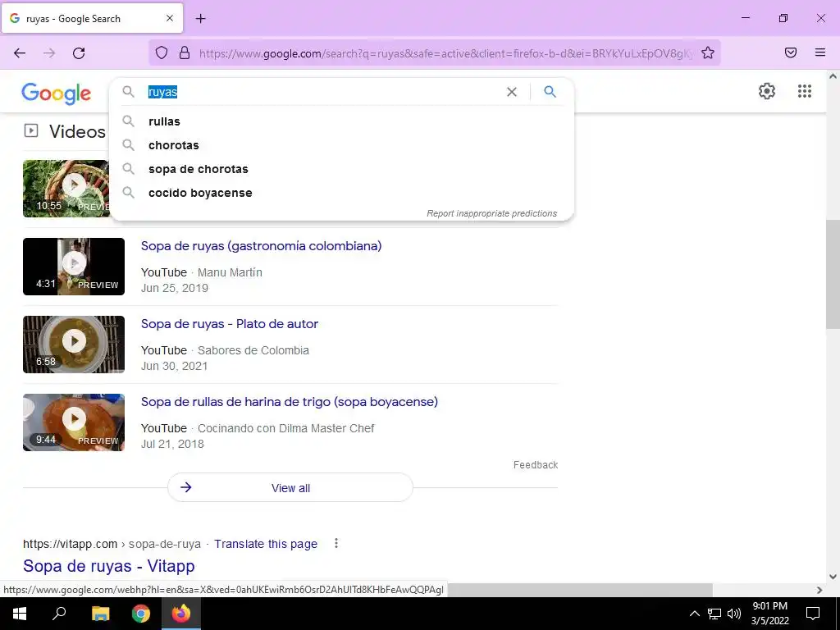Show hidden system tray icons

coord(694,614)
